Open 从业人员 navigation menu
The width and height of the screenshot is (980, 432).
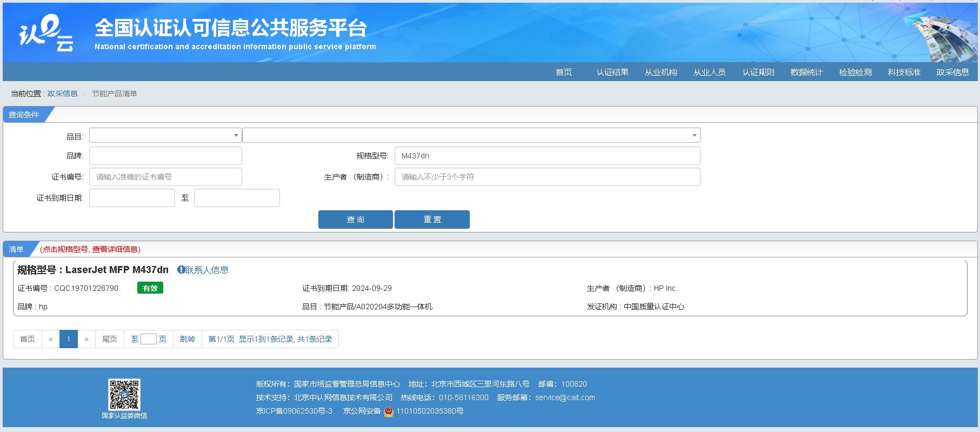710,72
